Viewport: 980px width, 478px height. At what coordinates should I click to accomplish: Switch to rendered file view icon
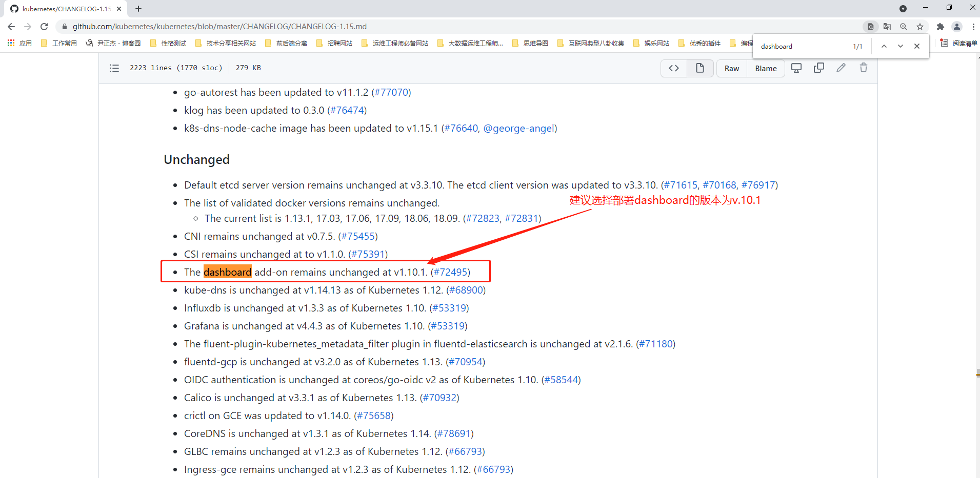click(699, 68)
